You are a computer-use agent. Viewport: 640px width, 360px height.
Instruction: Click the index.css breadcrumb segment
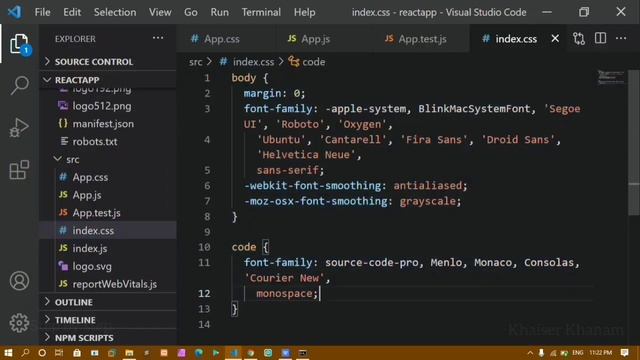253,62
